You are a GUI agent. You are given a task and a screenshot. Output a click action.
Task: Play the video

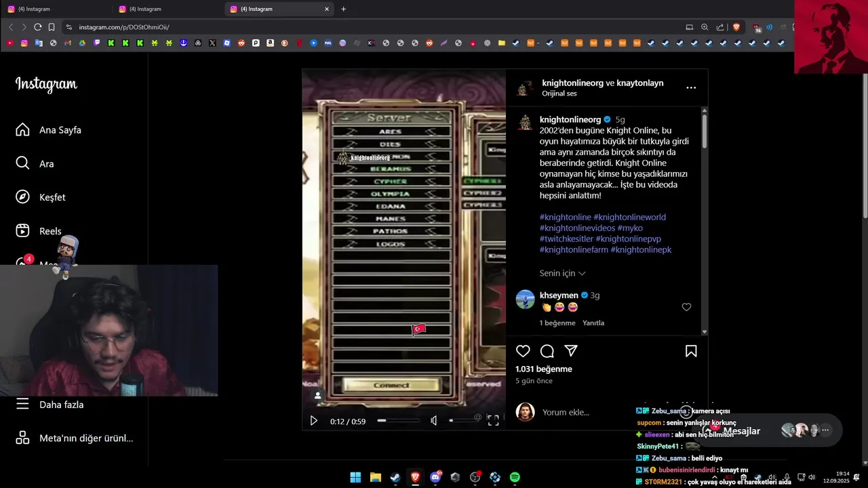(313, 421)
